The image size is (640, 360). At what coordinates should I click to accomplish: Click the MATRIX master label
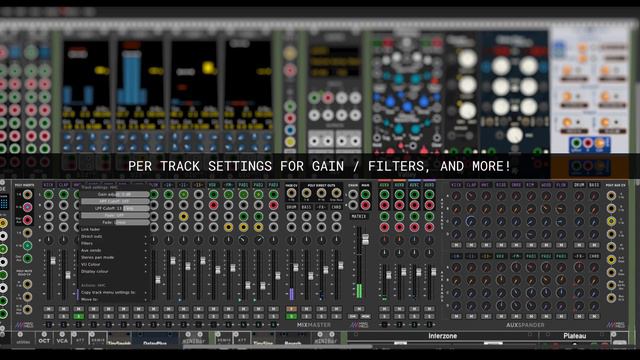[359, 216]
